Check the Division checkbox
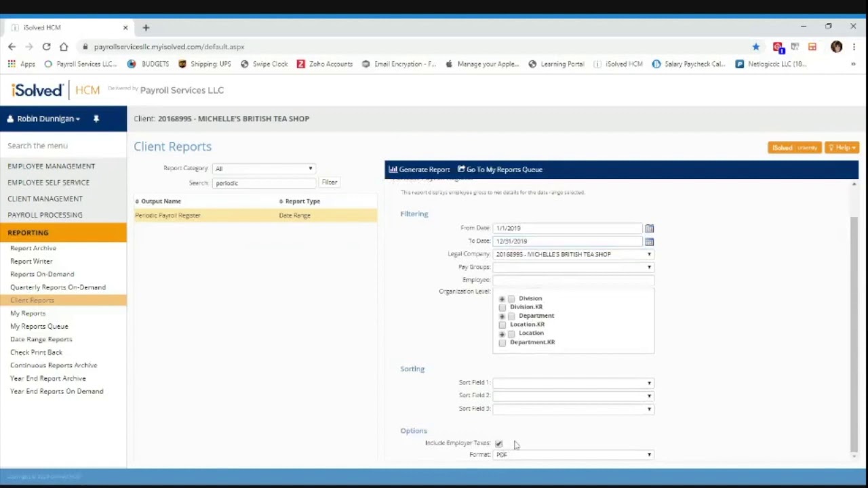 click(x=511, y=299)
